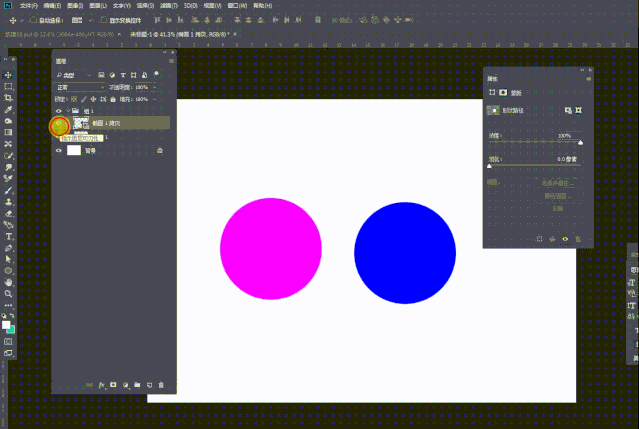This screenshot has height=429, width=639.
Task: Click the magenta circle on canvas
Action: [x=270, y=249]
